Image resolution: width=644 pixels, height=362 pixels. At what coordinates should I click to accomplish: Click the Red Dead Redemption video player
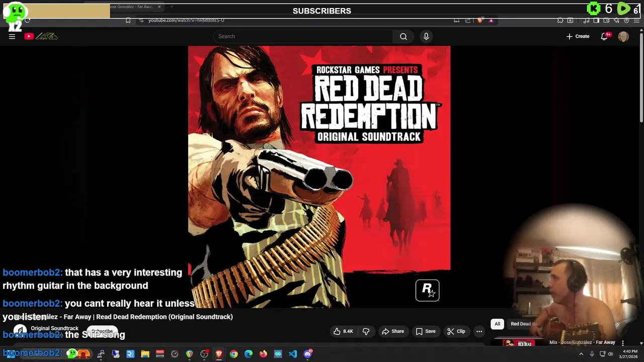319,177
